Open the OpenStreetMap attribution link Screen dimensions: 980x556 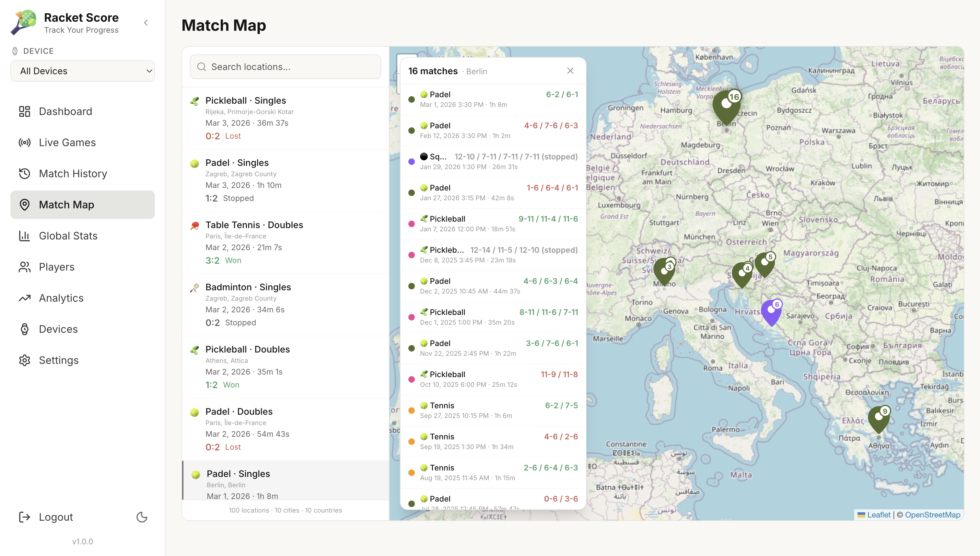(933, 515)
